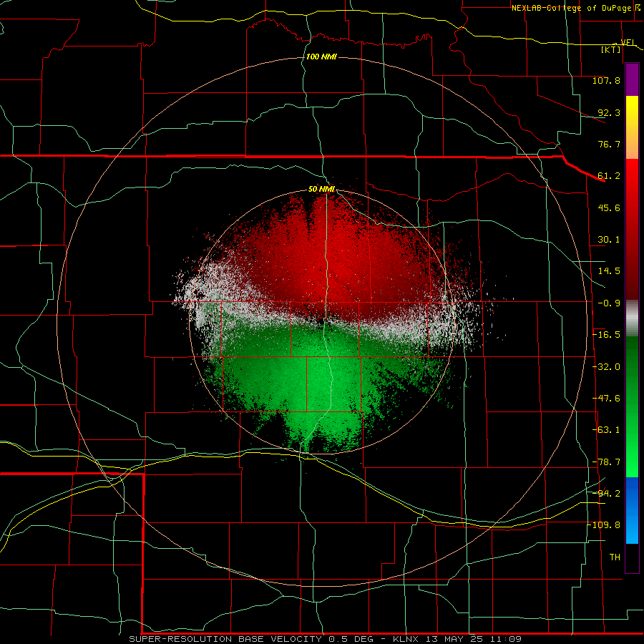Select the -63.1 scale value

(606, 430)
